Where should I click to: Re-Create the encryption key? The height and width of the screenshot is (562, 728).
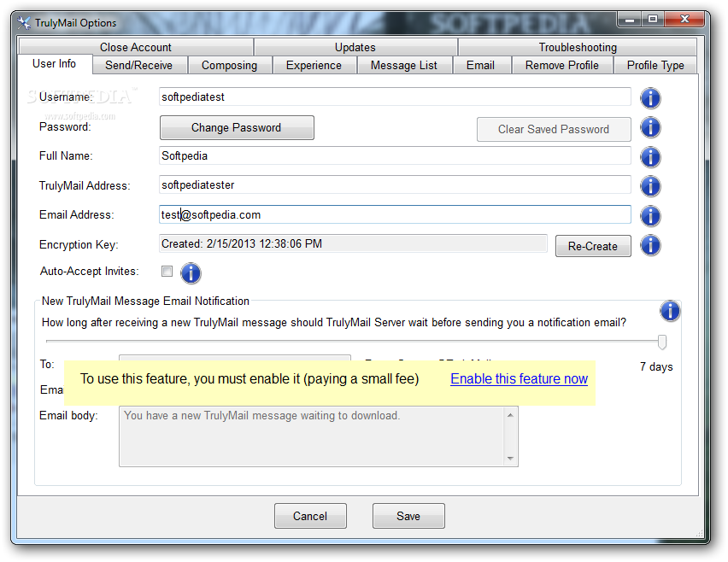tap(593, 246)
